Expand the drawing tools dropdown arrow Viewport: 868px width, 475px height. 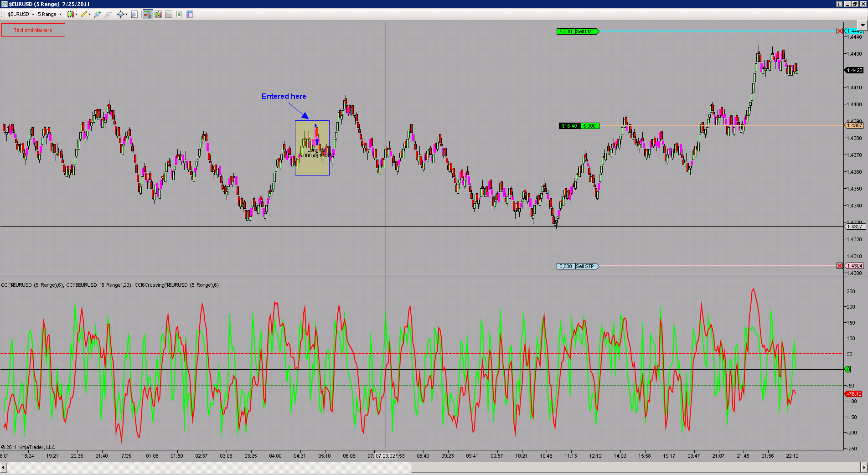89,14
